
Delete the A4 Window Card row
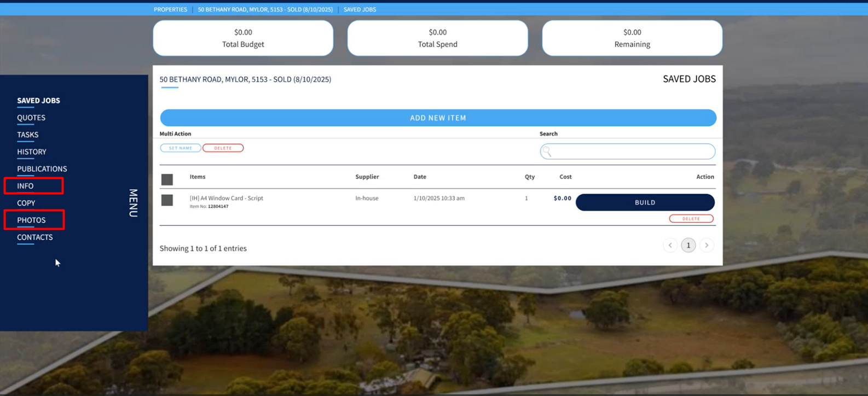(691, 219)
